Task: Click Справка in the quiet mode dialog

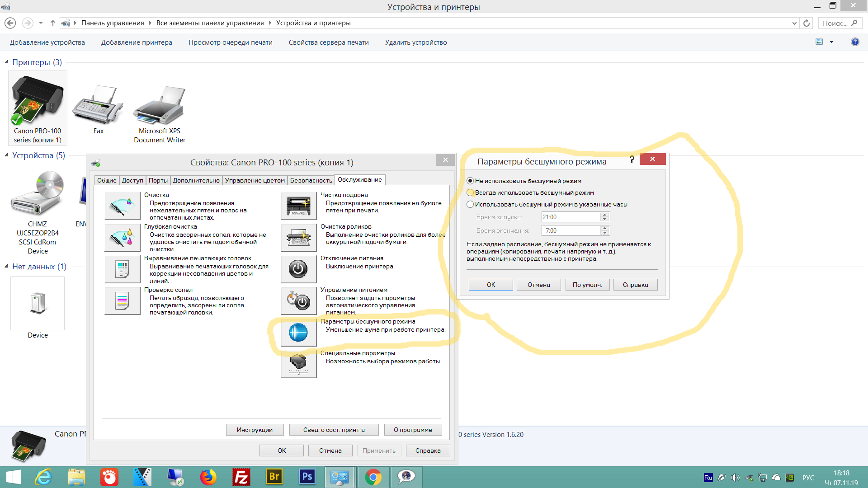Action: 636,285
